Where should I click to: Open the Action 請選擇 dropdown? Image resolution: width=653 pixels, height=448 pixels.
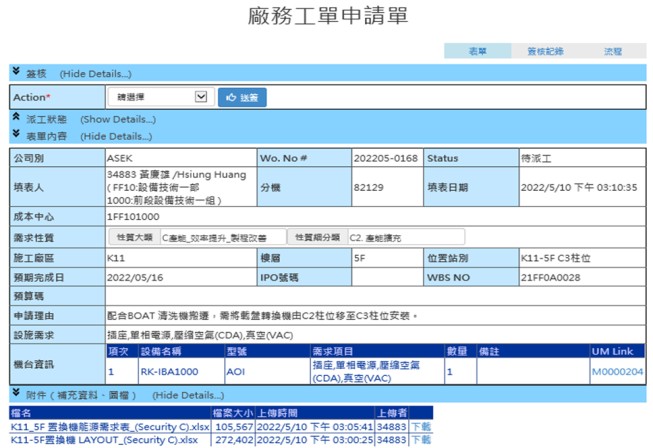tap(158, 97)
